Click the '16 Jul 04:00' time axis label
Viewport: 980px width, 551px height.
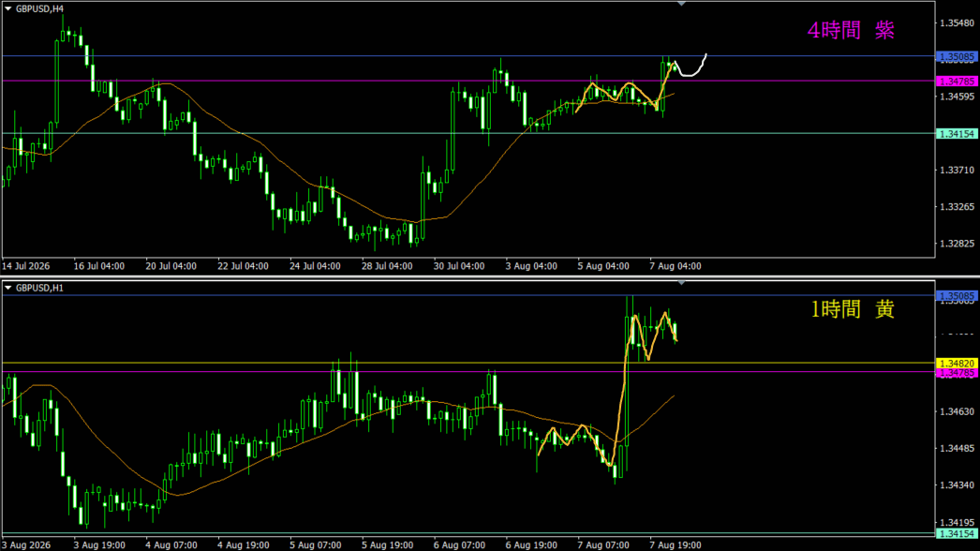(x=98, y=266)
